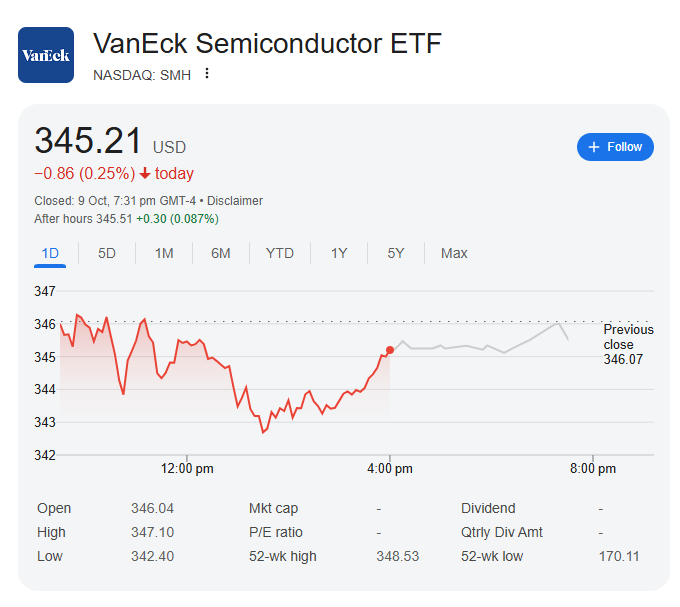The width and height of the screenshot is (680, 607).
Task: Switch to the 1Y chart view
Action: [339, 253]
